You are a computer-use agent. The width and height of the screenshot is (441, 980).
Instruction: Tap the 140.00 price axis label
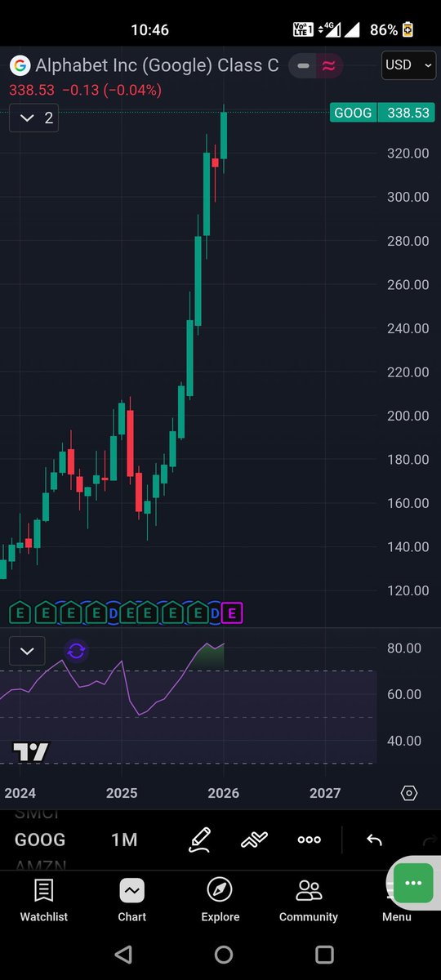pyautogui.click(x=408, y=547)
